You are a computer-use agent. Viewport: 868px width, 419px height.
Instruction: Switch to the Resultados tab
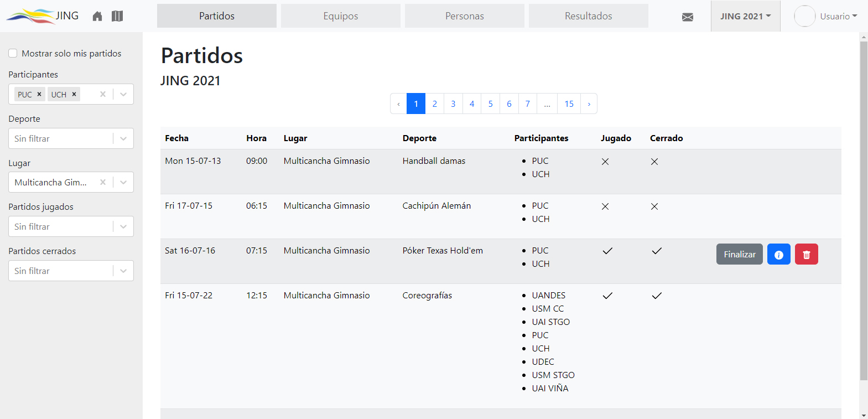(589, 16)
